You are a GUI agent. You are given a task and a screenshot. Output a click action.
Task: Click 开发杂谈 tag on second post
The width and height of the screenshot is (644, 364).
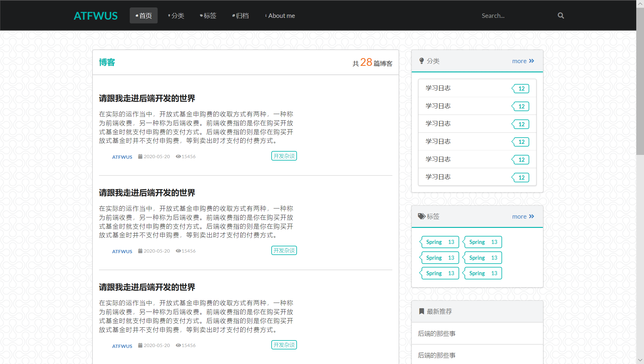(284, 251)
